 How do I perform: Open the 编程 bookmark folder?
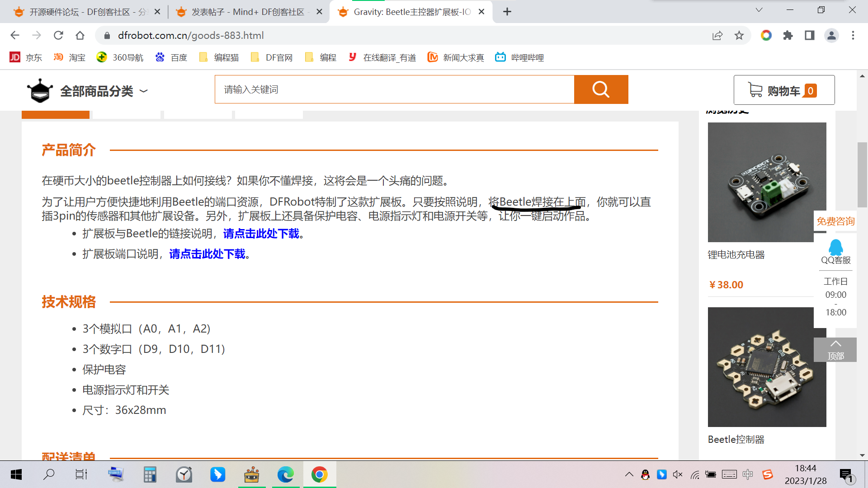[321, 57]
